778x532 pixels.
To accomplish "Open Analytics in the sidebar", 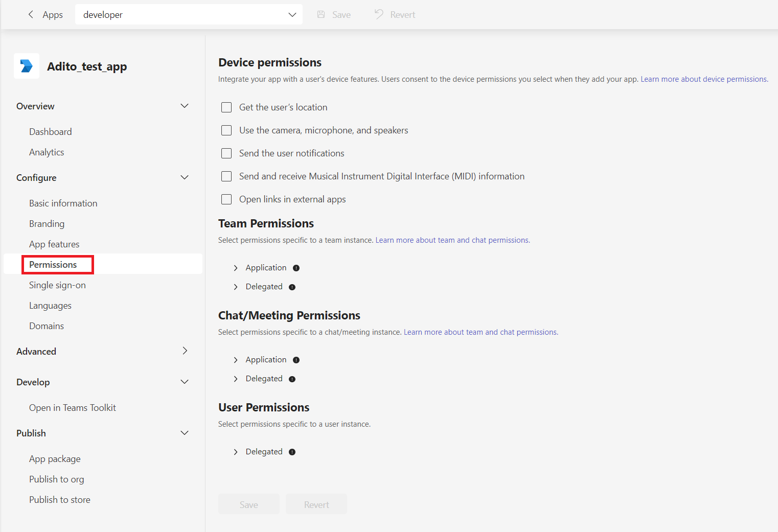I will [47, 152].
